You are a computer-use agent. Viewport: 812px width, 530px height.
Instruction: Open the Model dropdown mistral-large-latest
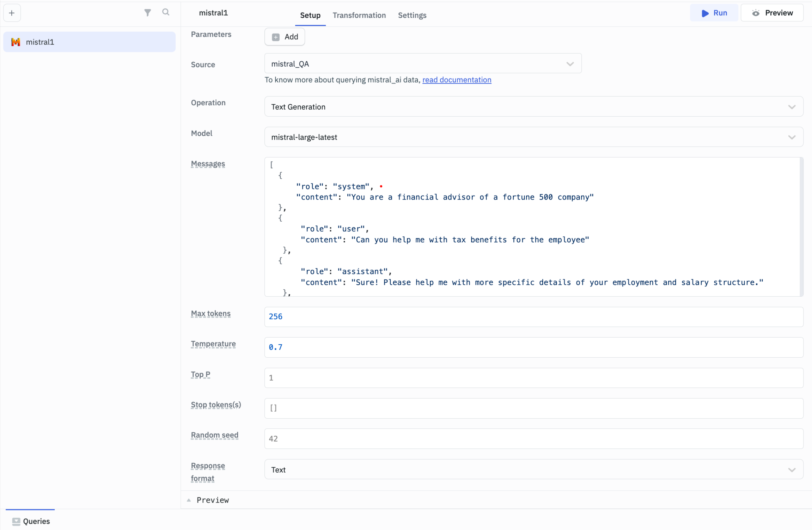coord(533,137)
